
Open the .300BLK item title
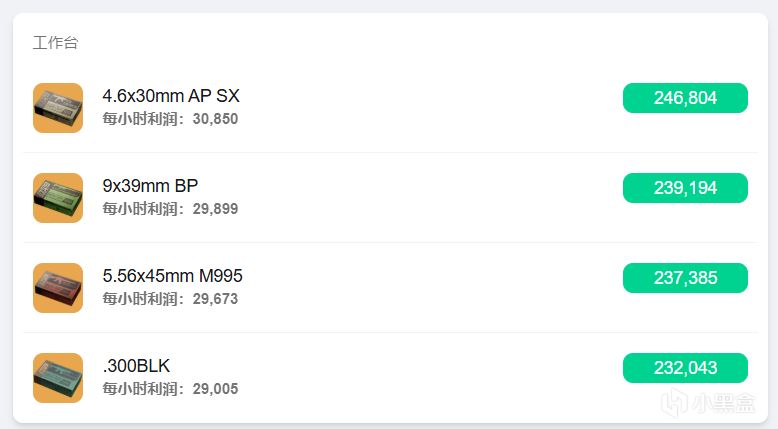(136, 366)
